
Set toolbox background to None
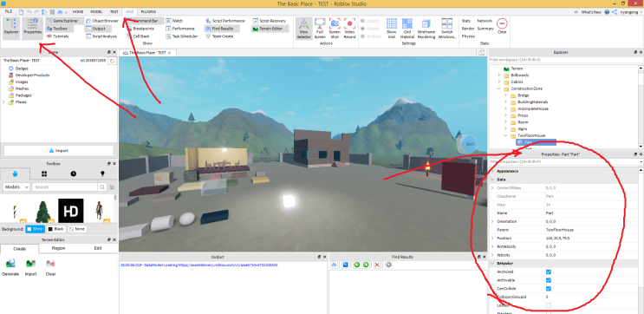pos(77,229)
